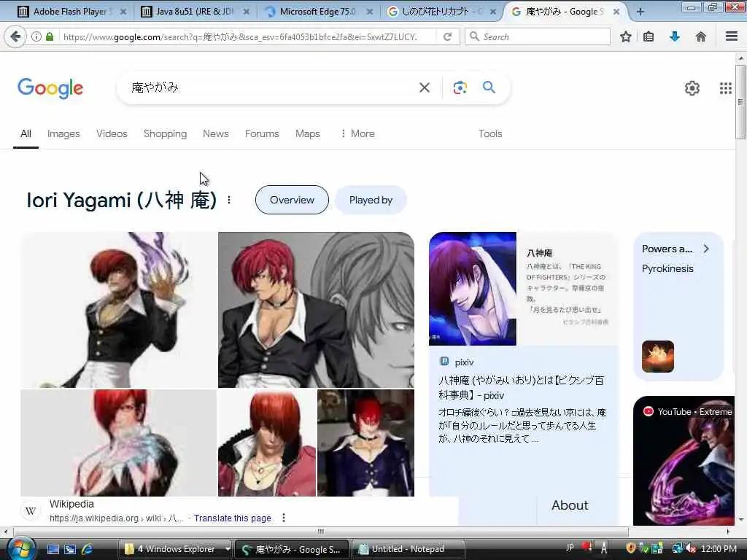Screen dimensions: 747x560
Task: Click the browser back arrow button
Action: (x=15, y=36)
